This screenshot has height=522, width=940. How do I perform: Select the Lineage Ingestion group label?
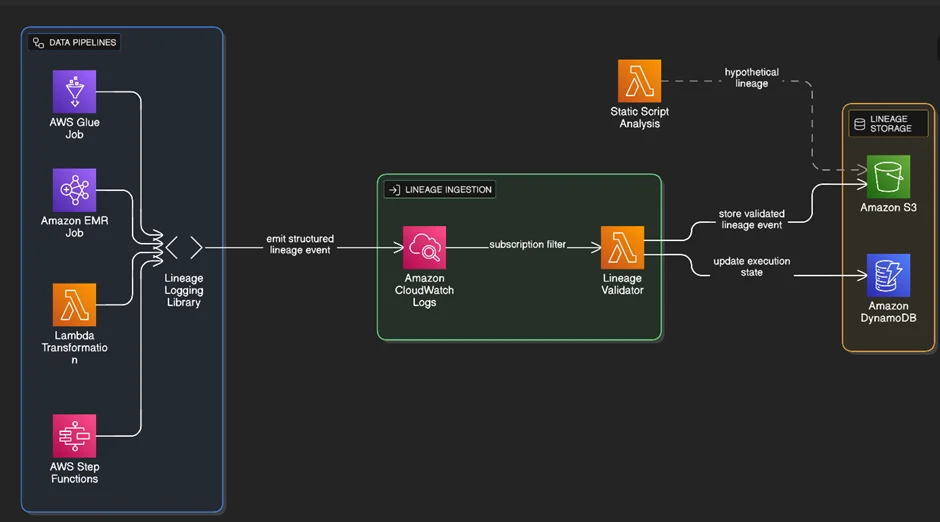tap(440, 189)
